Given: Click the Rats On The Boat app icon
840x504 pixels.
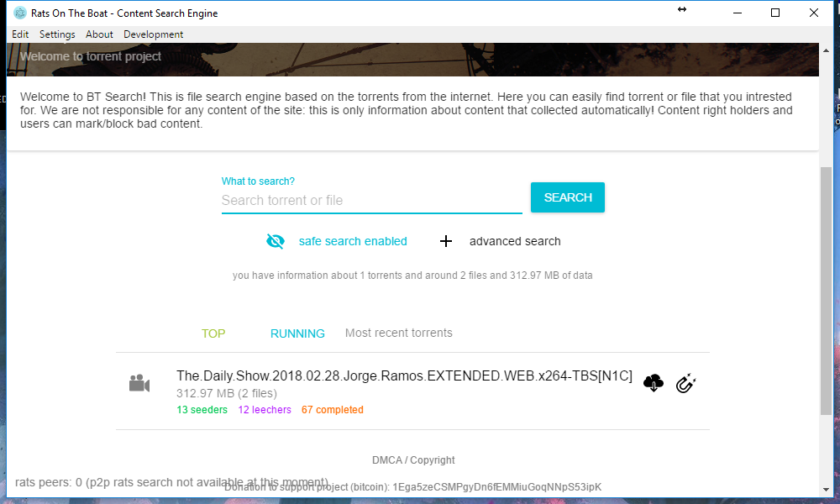Looking at the screenshot, I should click(x=20, y=13).
